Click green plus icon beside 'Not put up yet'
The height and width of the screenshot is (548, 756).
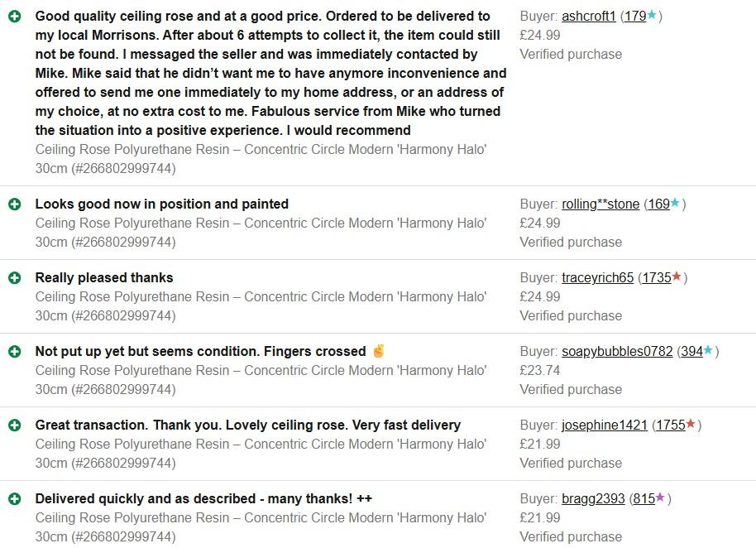(14, 352)
